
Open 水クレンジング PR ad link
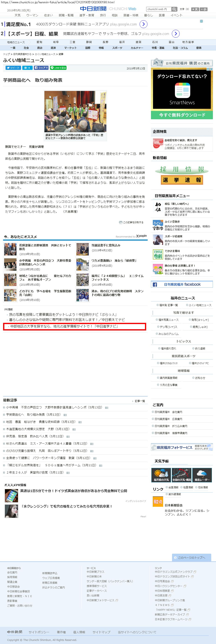(67, 506)
